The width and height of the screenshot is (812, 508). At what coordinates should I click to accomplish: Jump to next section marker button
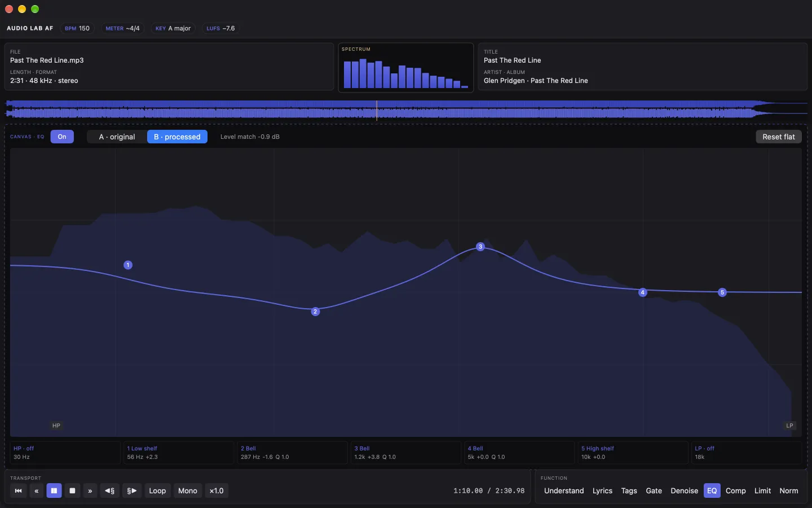[x=131, y=491]
